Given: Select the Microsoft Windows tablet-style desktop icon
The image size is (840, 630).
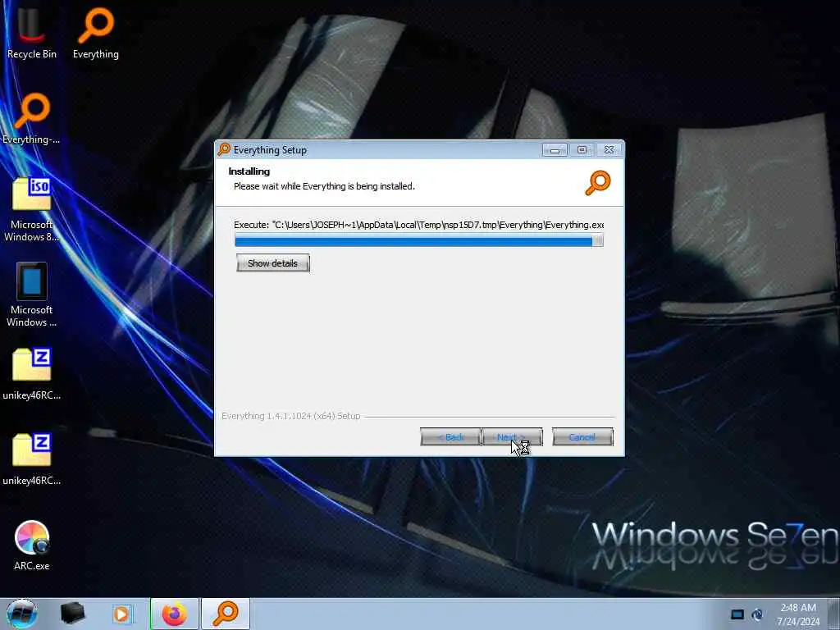Looking at the screenshot, I should [32, 294].
